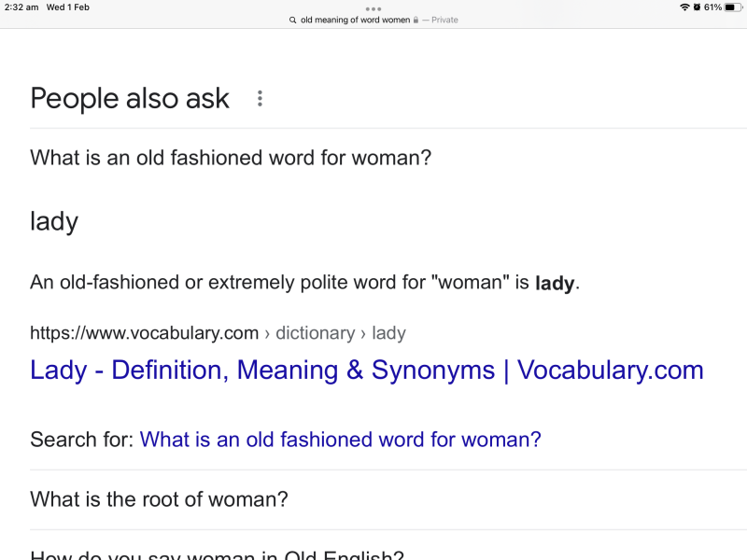Tap the Wi-Fi status icon
This screenshot has height=560, width=747.
click(684, 7)
